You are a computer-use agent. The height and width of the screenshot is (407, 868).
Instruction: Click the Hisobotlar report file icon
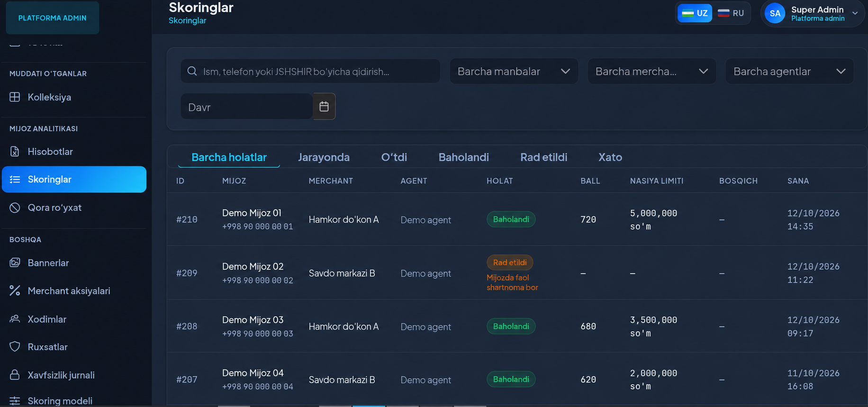[x=15, y=152]
